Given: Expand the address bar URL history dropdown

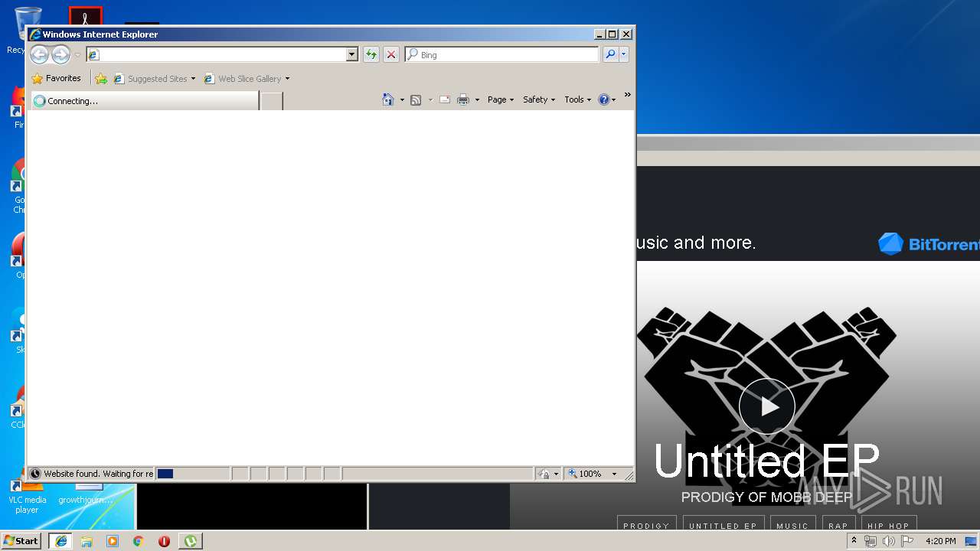Looking at the screenshot, I should [352, 54].
